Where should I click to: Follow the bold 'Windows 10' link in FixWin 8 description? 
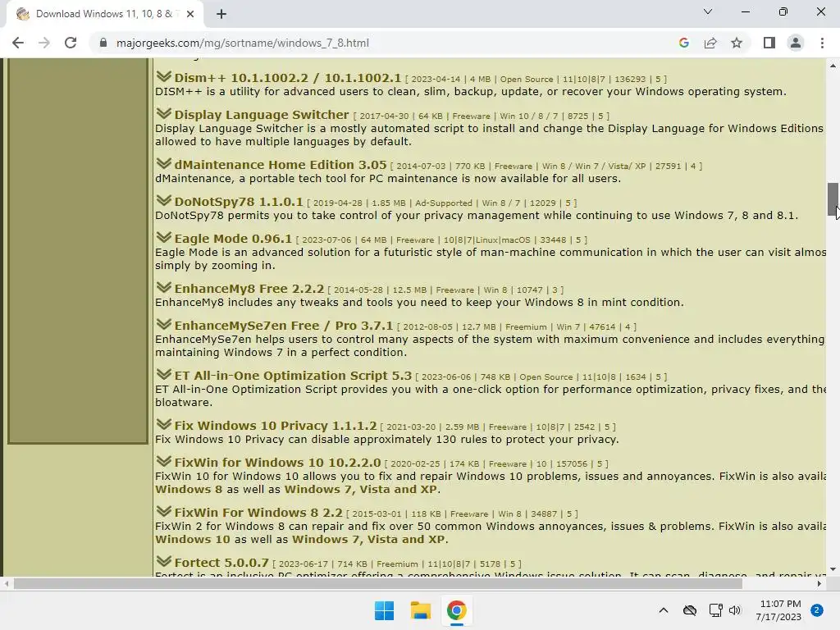click(192, 539)
